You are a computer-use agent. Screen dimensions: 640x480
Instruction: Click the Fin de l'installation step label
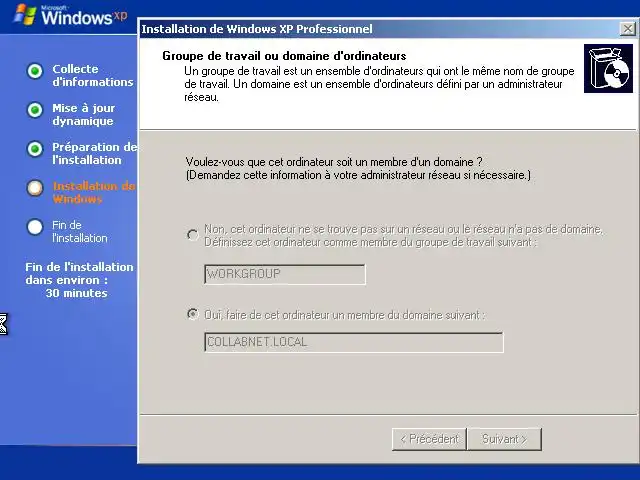click(80, 231)
